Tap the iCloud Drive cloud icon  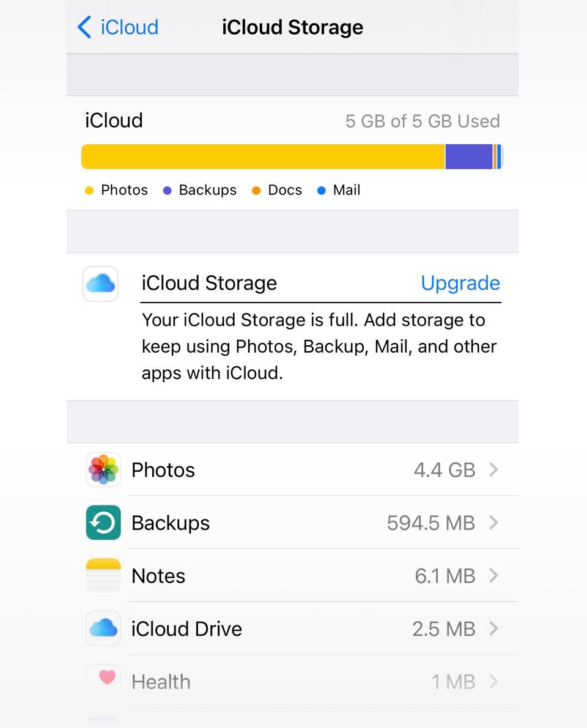coord(103,628)
